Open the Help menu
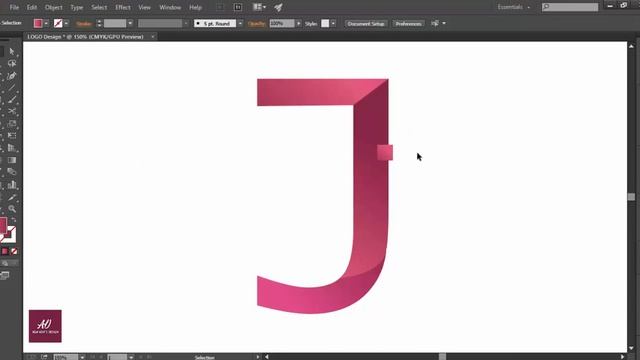The image size is (640, 360). point(196,7)
